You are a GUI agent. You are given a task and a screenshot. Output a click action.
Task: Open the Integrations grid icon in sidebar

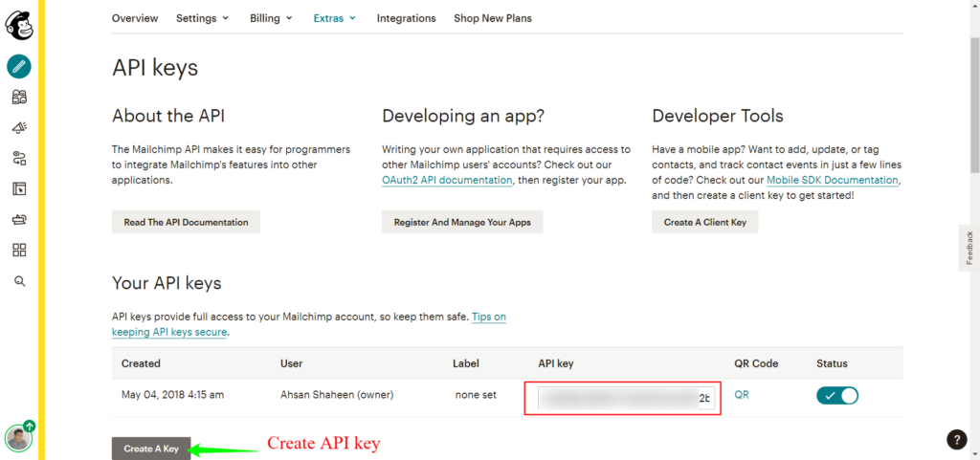[x=19, y=251]
